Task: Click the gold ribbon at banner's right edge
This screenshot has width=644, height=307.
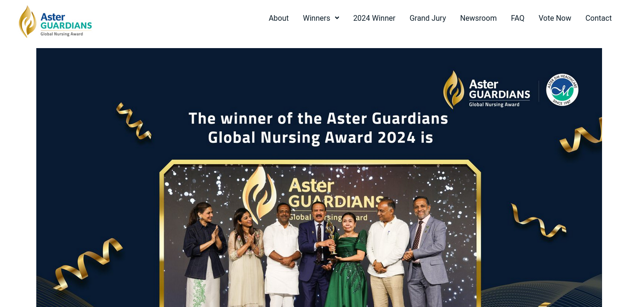Action: tap(581, 135)
